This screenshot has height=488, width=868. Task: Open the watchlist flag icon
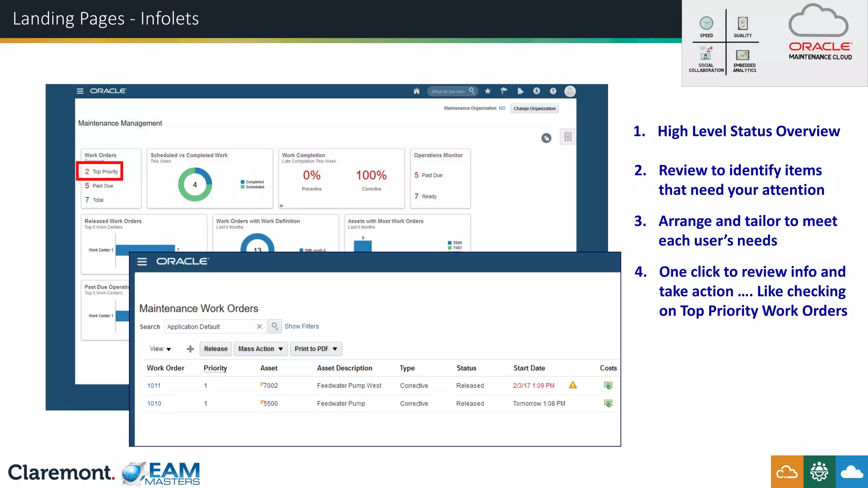pos(504,91)
